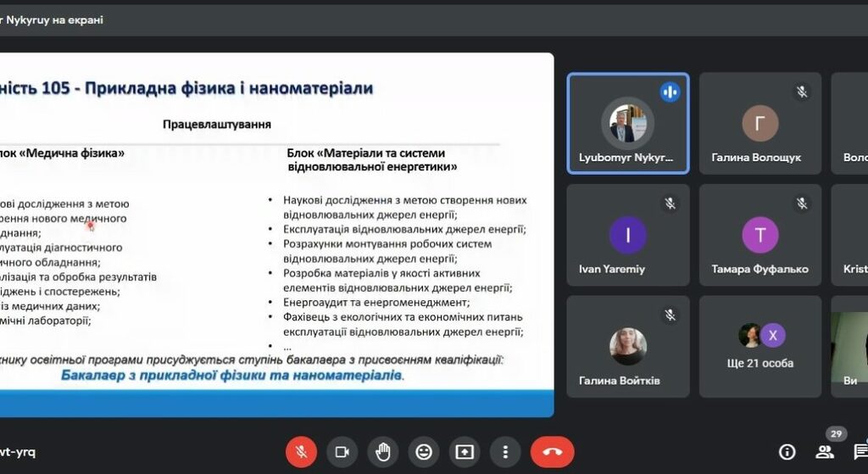Expand the 'Ще 21 особа' participants tile
Image resolution: width=868 pixels, height=474 pixels.
[x=760, y=346]
